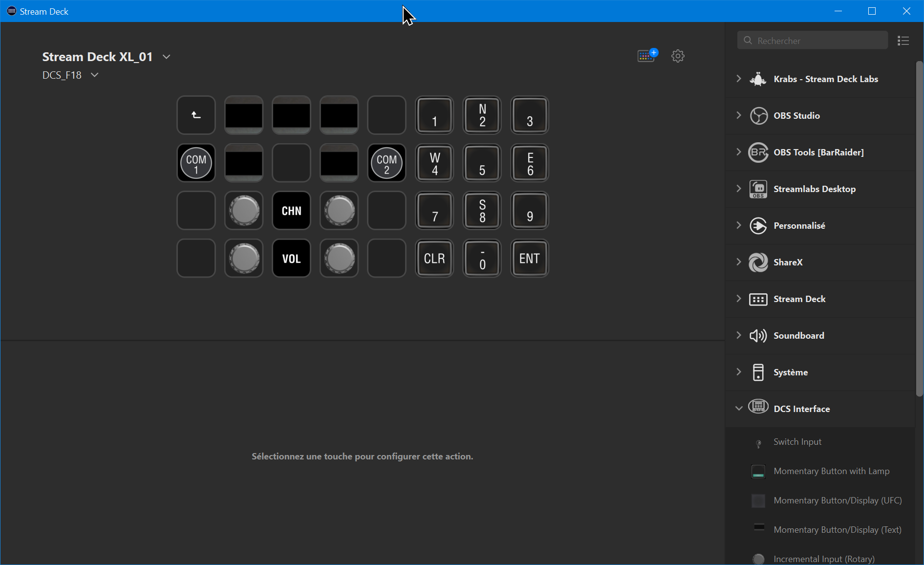Select the Switch Input action

[797, 442]
